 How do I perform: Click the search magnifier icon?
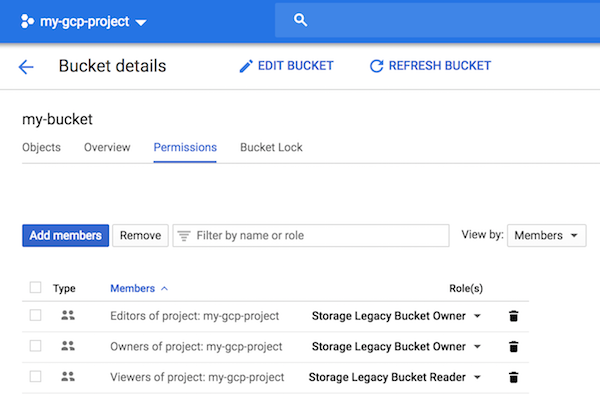[x=300, y=20]
